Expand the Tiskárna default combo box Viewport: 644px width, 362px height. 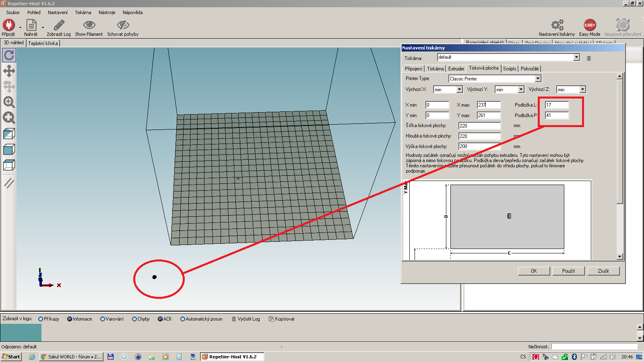coord(576,57)
